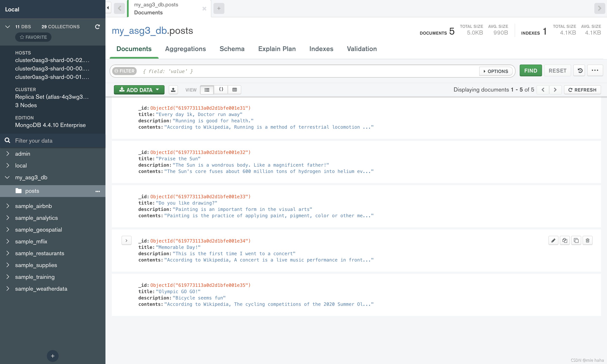Click the create database plus button
This screenshot has height=364, width=607.
click(53, 356)
